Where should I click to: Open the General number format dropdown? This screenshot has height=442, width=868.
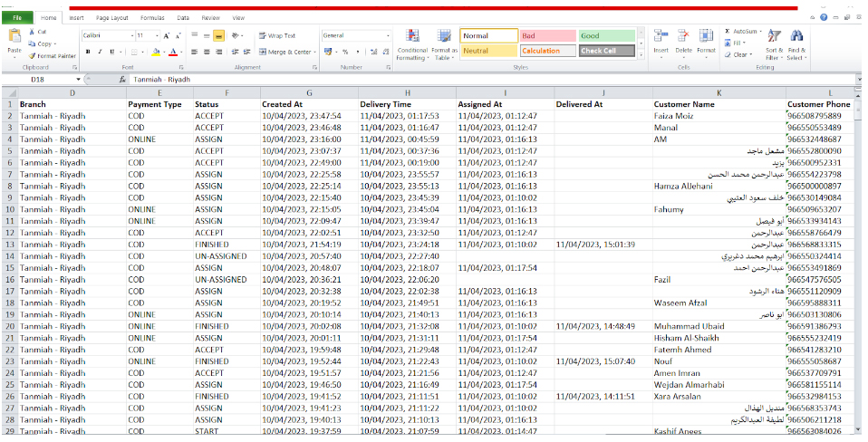[388, 36]
